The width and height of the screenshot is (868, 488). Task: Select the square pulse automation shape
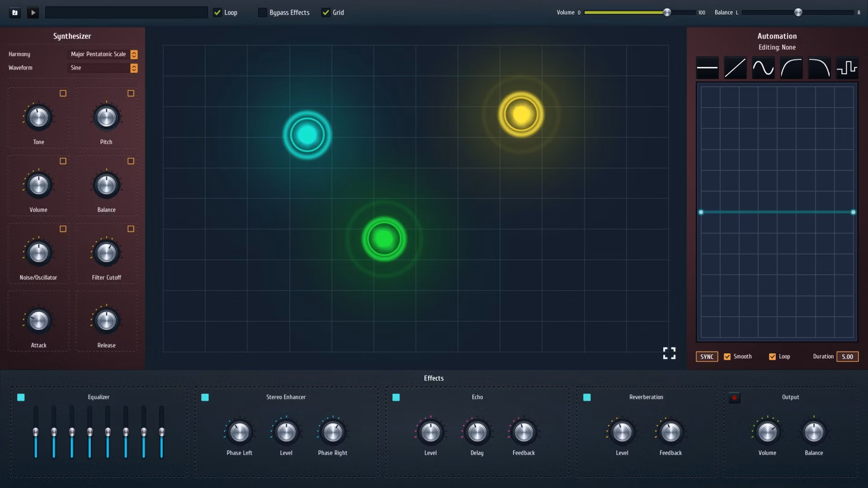[x=847, y=68]
